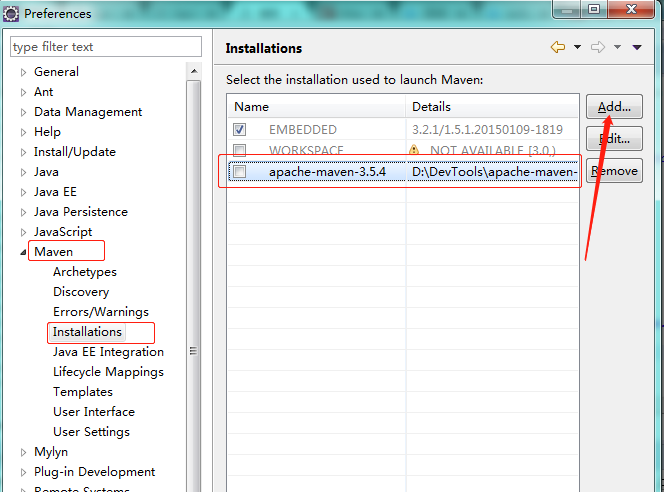Click the Remove button
This screenshot has height=492, width=664.
(614, 171)
